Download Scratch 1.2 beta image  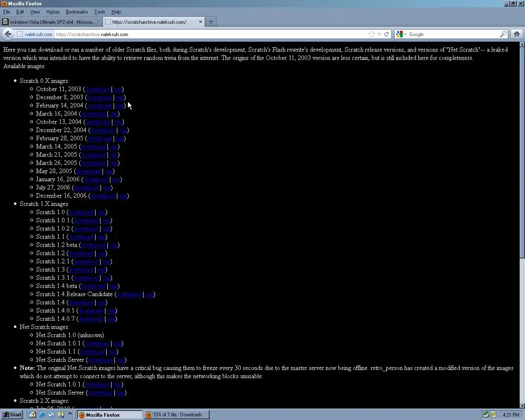pos(93,245)
